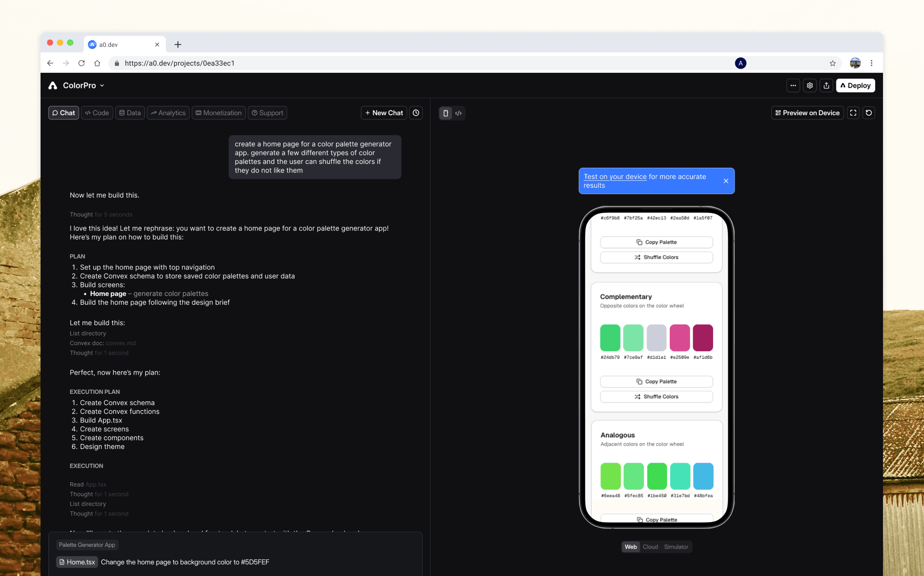924x576 pixels.
Task: Refresh the preview with reload icon
Action: click(x=868, y=113)
